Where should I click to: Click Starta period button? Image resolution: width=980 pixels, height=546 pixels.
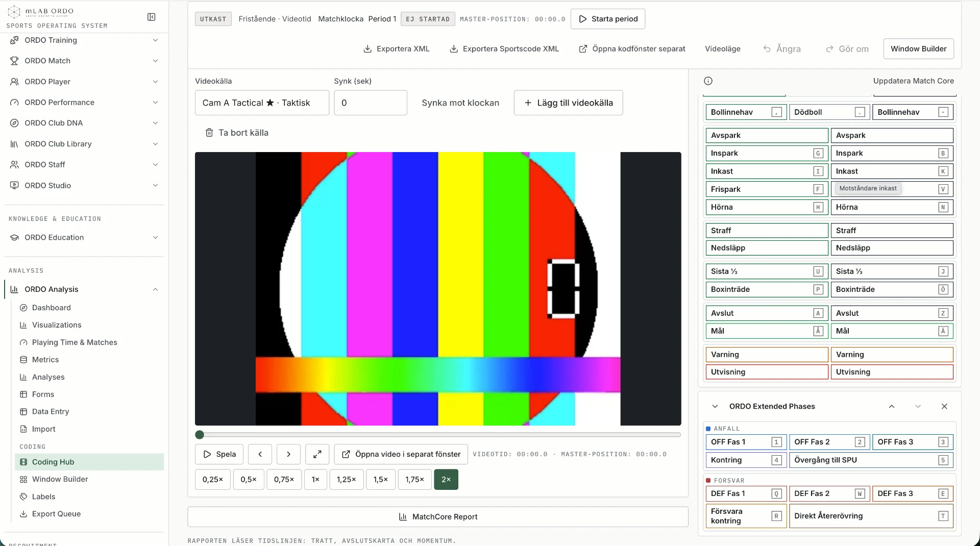608,19
